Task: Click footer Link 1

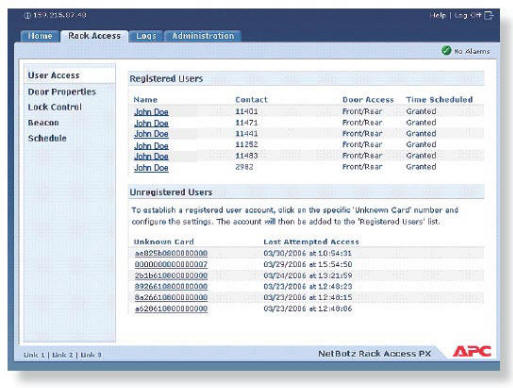Action: pyautogui.click(x=34, y=355)
